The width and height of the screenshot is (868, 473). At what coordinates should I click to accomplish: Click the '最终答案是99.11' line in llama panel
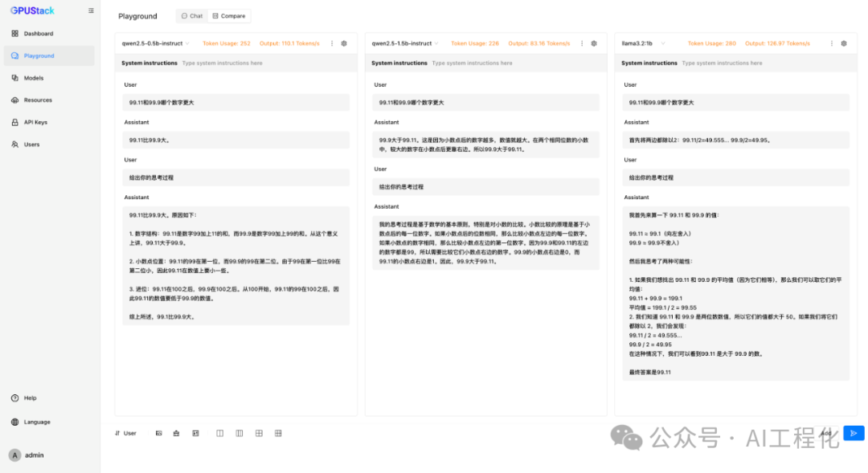pyautogui.click(x=650, y=373)
